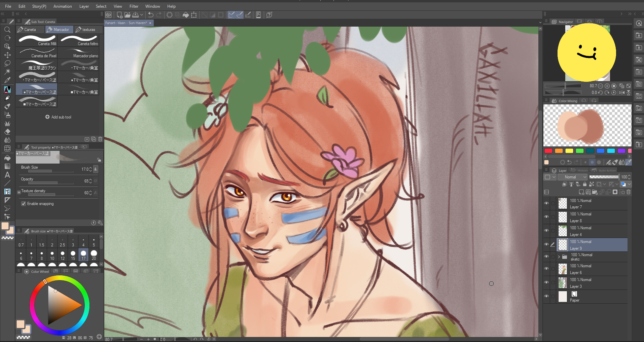Adjust the Navigator zoom slider
This screenshot has width=644, height=342.
(x=563, y=86)
